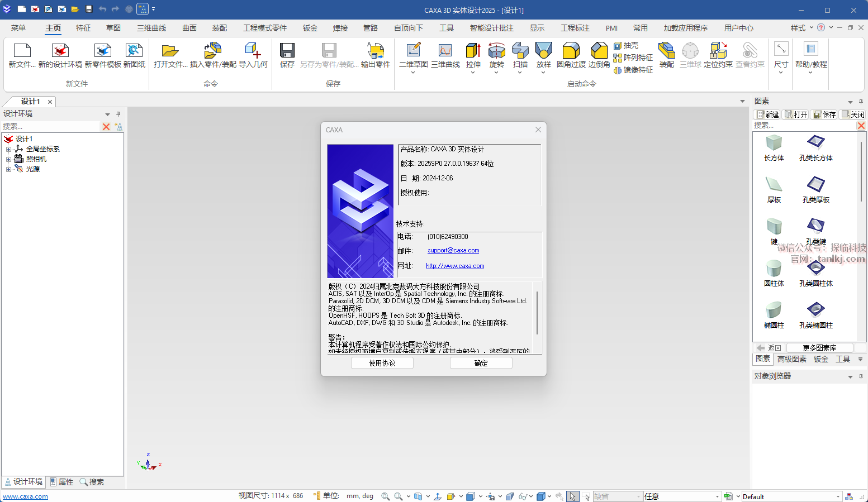This screenshot has width=868, height=502.
Task: Toggle the pin on 图素 panel
Action: [861, 102]
